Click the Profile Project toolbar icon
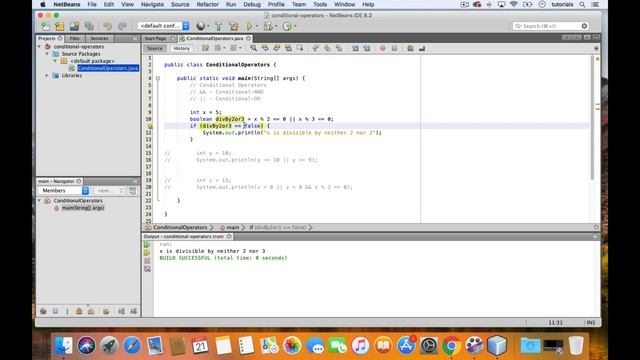 (x=287, y=27)
